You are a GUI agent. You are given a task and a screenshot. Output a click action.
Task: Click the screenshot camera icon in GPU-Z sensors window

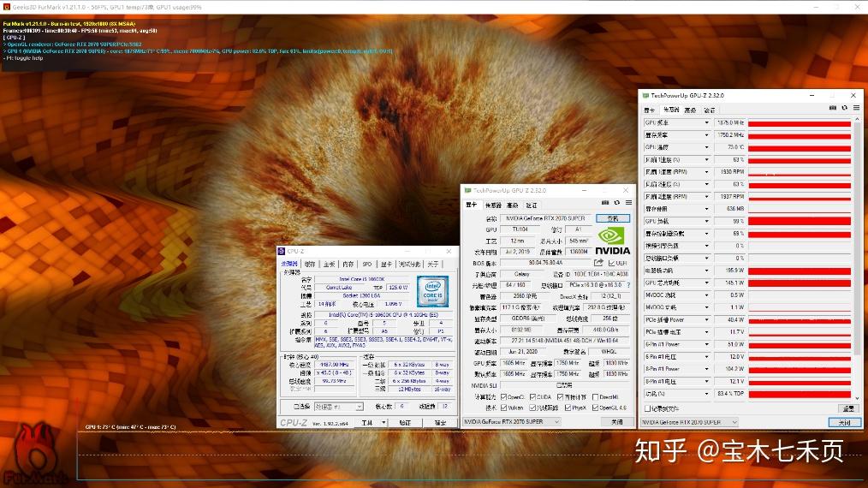point(832,108)
